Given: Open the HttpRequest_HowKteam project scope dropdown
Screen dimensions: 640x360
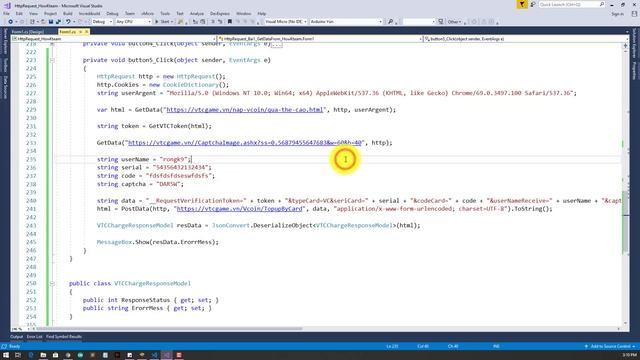Looking at the screenshot, I should (x=114, y=39).
